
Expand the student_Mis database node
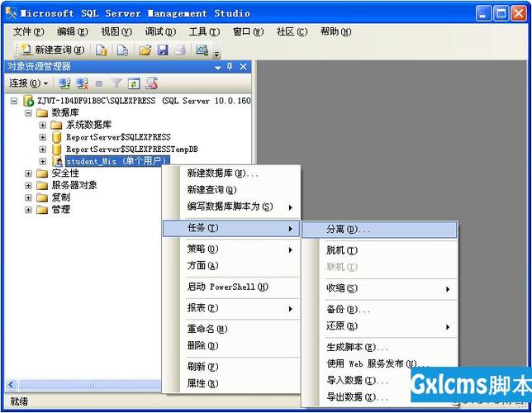coord(43,161)
